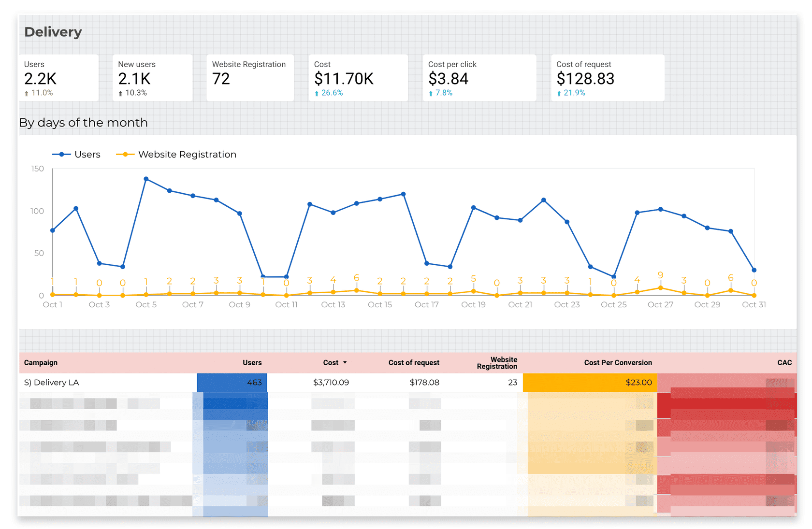Click the blue 463 Users cell
The width and height of the screenshot is (812, 529).
(232, 383)
